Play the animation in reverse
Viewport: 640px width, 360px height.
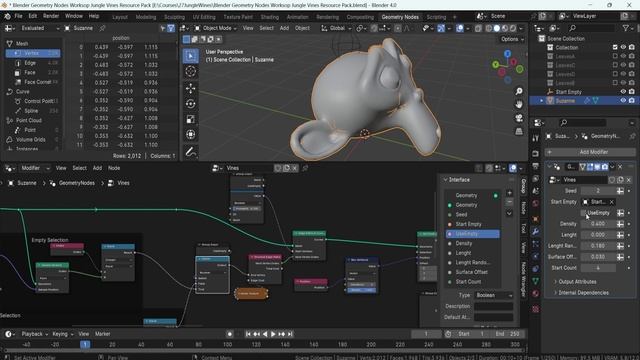[265, 334]
